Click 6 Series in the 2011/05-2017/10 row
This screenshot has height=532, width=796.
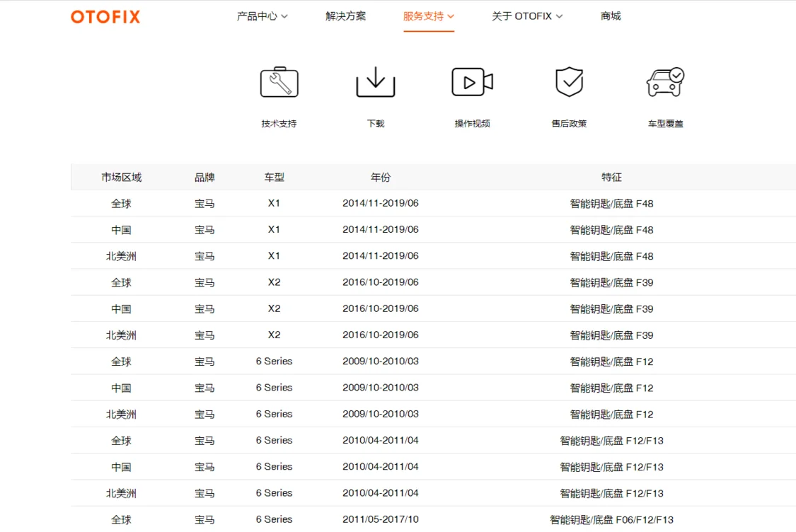tap(274, 520)
